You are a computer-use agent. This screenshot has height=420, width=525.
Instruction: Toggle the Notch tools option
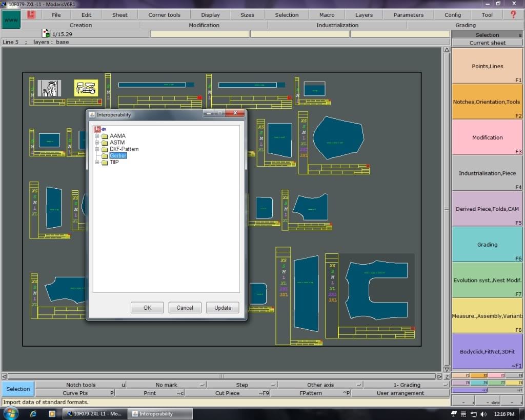tap(80, 385)
